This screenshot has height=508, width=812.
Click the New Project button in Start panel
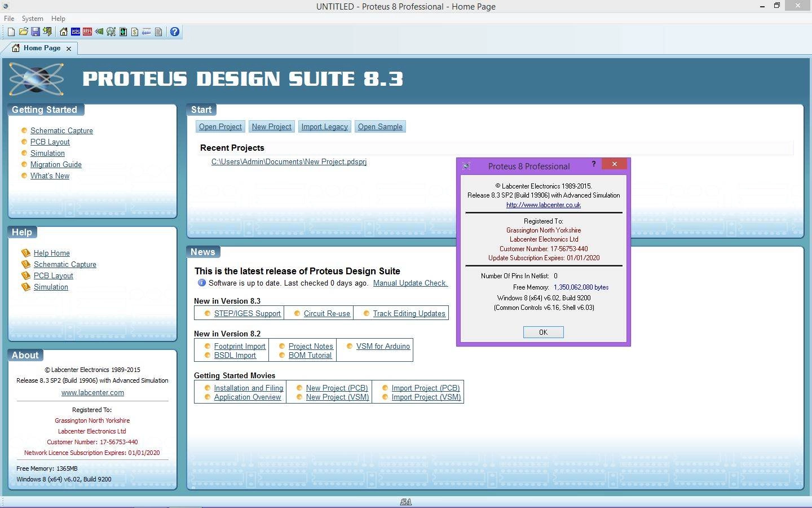click(271, 126)
